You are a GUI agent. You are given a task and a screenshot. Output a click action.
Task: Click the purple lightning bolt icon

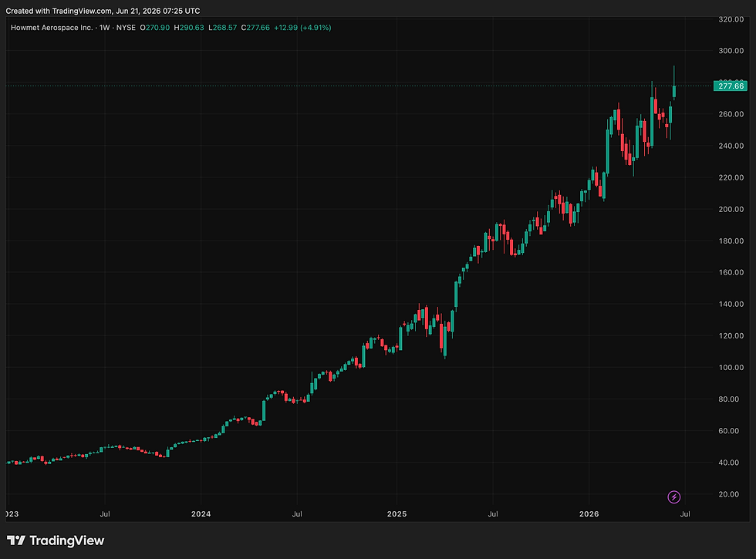tap(673, 497)
